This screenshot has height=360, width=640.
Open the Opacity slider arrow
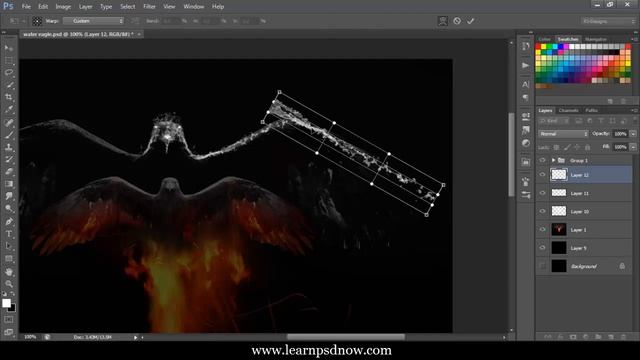pos(633,134)
